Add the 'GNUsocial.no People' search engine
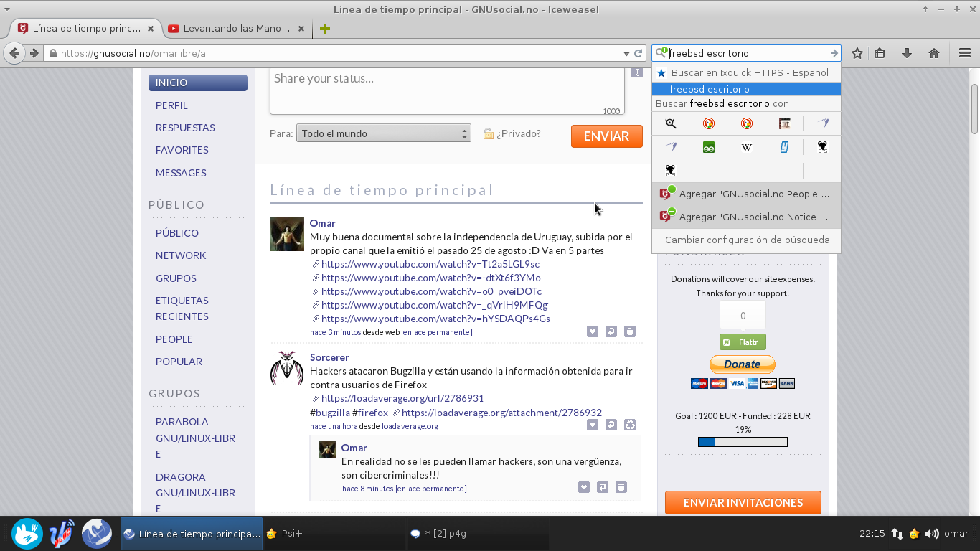980x551 pixels. coord(746,194)
